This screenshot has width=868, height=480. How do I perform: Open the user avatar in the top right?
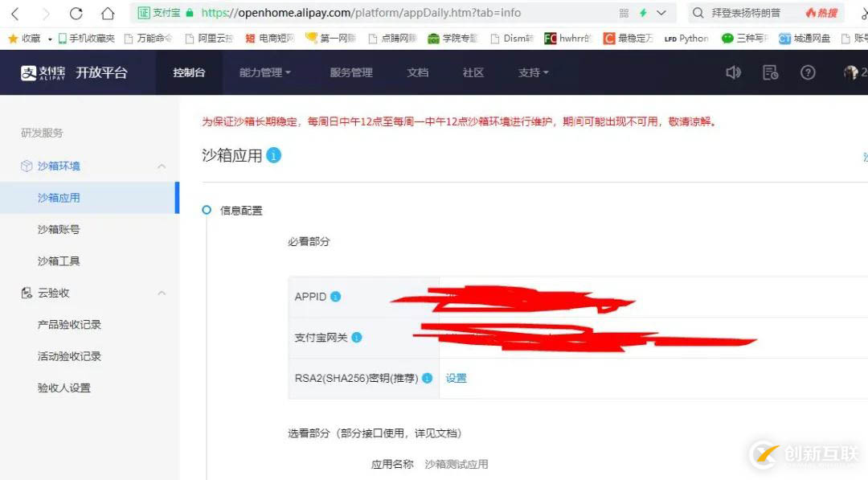[850, 72]
